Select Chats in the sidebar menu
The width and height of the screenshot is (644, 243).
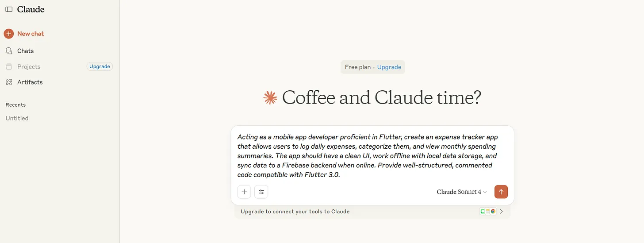click(x=26, y=51)
